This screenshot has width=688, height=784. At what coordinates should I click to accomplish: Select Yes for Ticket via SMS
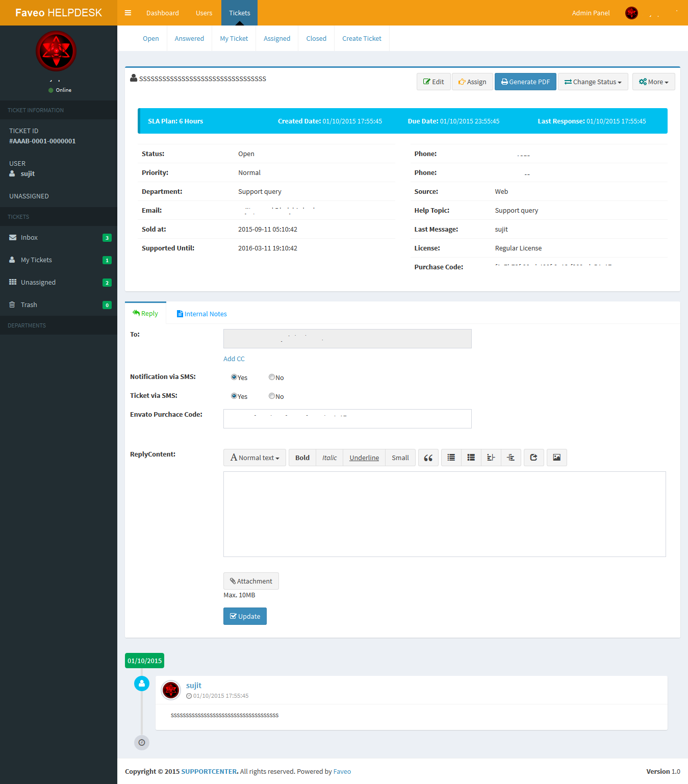234,396
